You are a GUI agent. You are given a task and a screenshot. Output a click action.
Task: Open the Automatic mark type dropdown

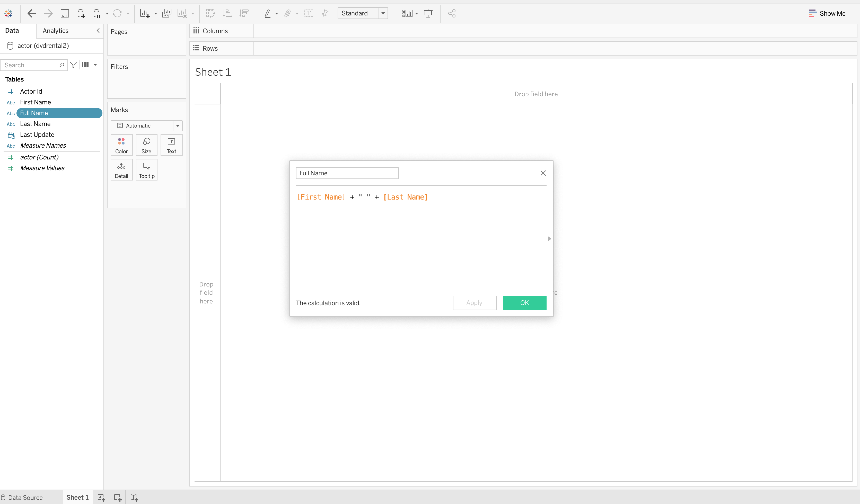point(178,125)
